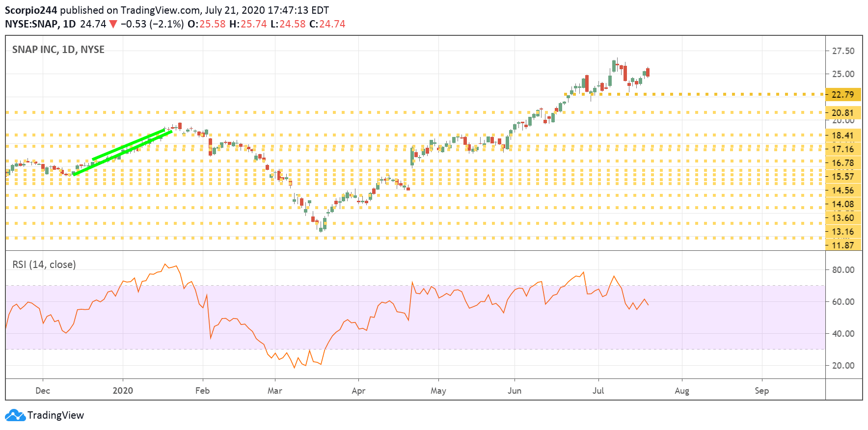
Task: Click the red down-arrow price change indicator
Action: click(113, 24)
